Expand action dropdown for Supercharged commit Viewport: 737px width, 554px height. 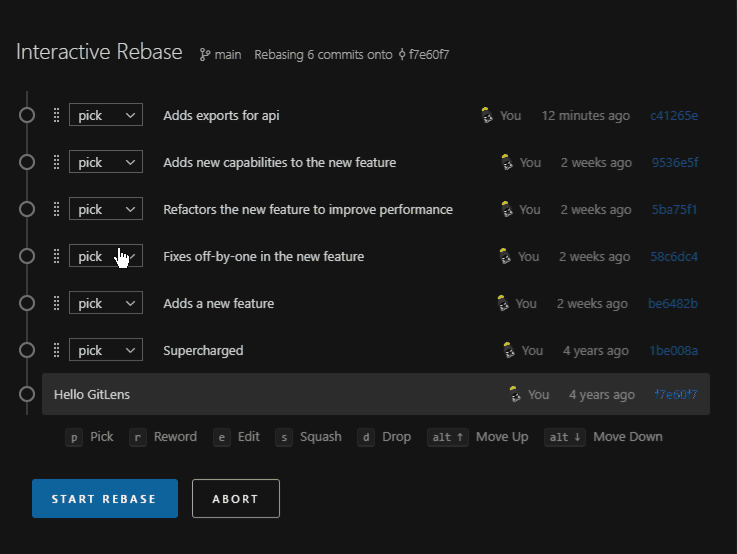pyautogui.click(x=105, y=350)
